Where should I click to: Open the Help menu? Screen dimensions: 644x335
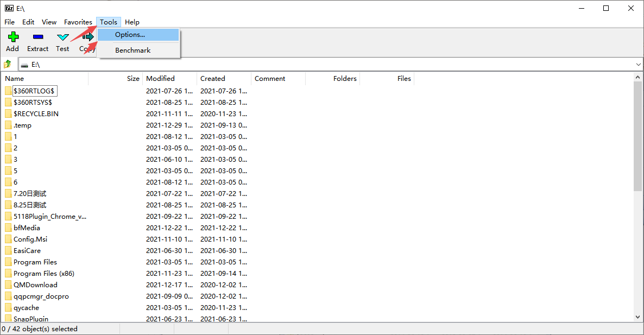[x=132, y=22]
